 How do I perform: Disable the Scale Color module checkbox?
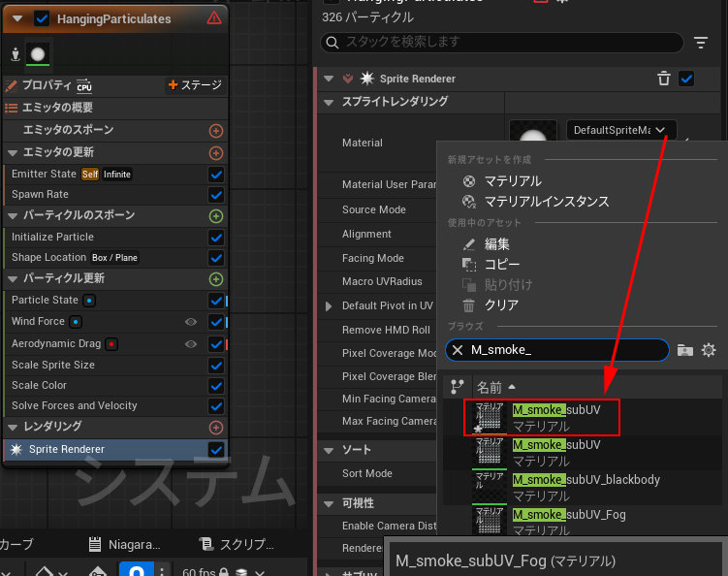216,385
